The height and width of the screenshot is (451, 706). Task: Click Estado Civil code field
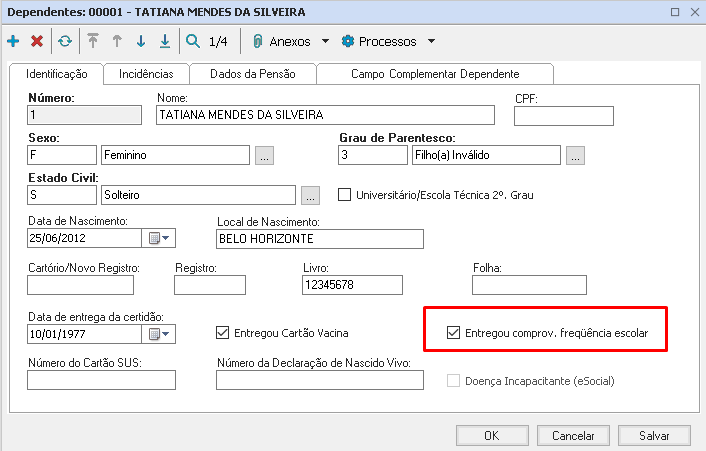click(x=62, y=195)
